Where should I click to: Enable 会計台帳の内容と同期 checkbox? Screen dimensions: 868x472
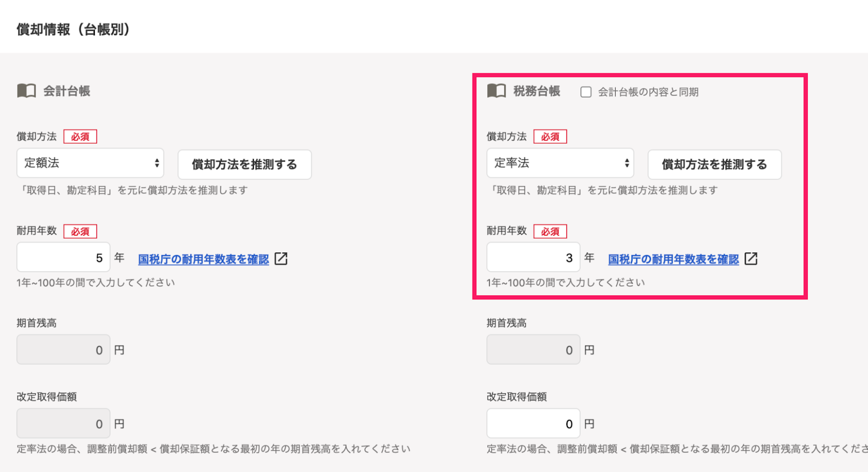click(x=586, y=92)
